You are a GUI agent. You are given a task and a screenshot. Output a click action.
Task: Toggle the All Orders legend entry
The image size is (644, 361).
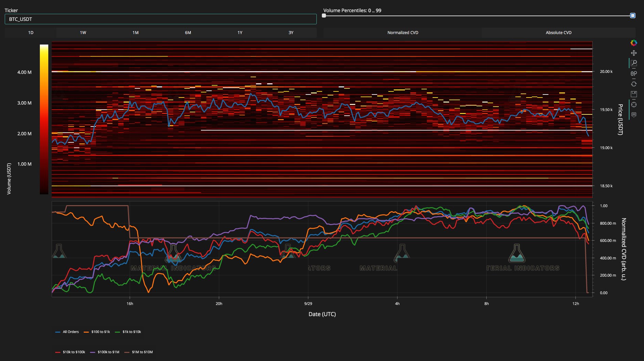[x=70, y=332]
